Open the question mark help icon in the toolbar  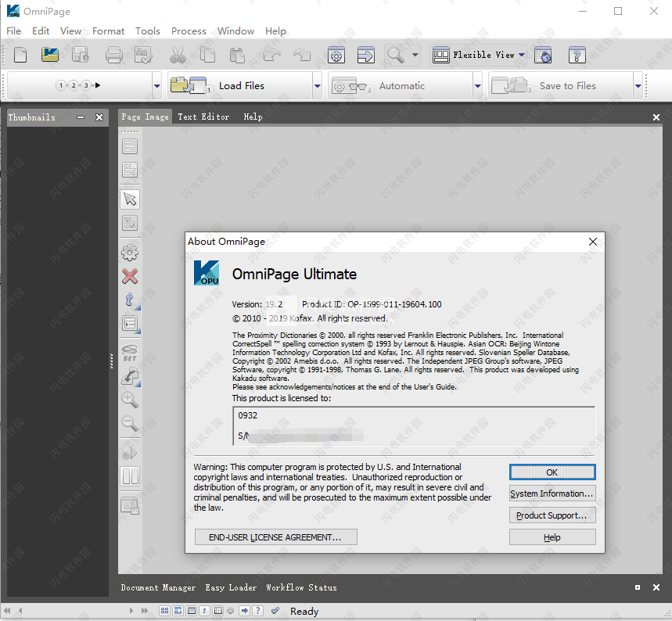577,56
